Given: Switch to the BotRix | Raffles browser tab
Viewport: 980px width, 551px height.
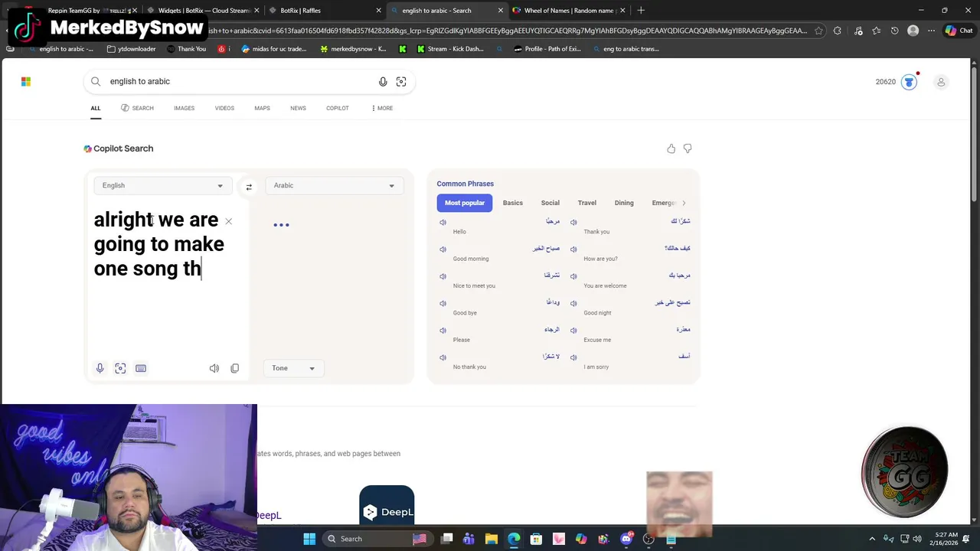Looking at the screenshot, I should point(321,11).
